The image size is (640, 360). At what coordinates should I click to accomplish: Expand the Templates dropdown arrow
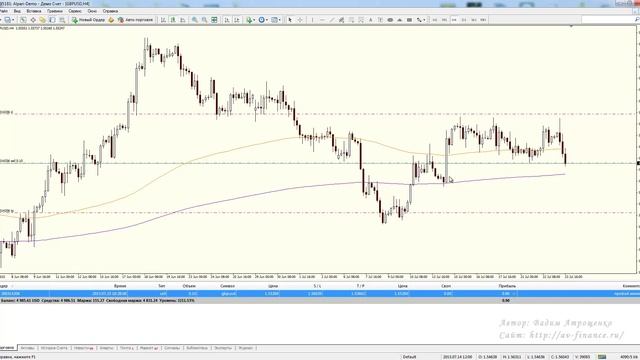[280, 20]
